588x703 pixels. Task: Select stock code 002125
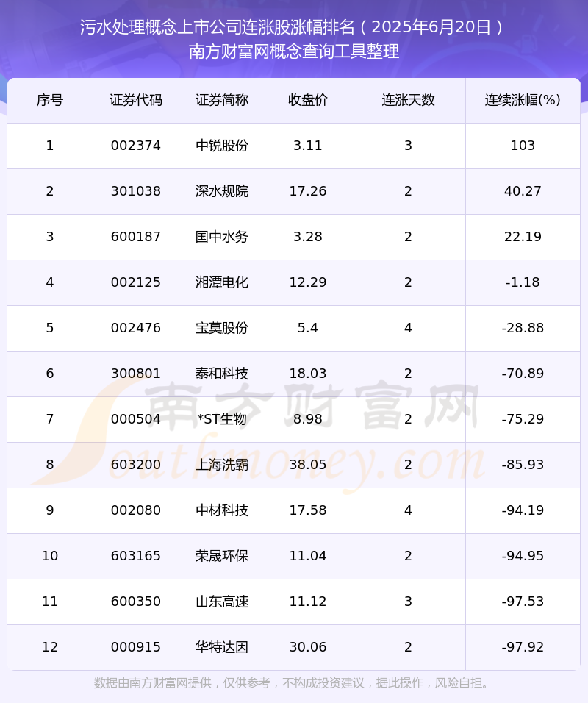pos(136,282)
